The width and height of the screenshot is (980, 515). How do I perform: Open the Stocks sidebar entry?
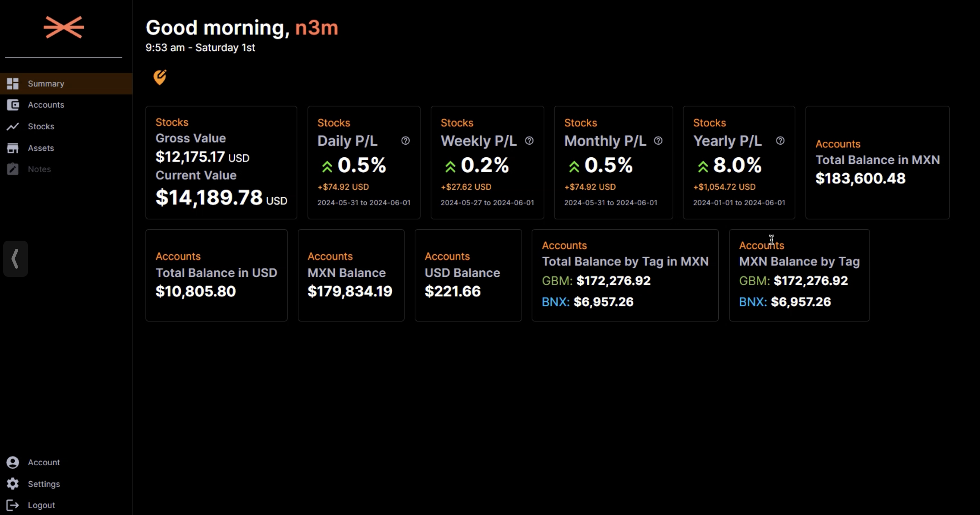coord(41,126)
